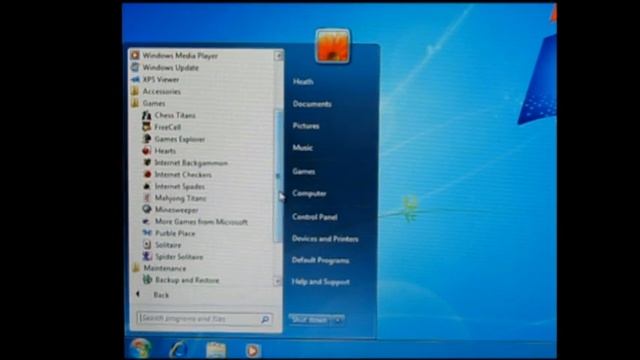This screenshot has height=360, width=640.
Task: Click the Purble Place icon
Action: pos(147,233)
